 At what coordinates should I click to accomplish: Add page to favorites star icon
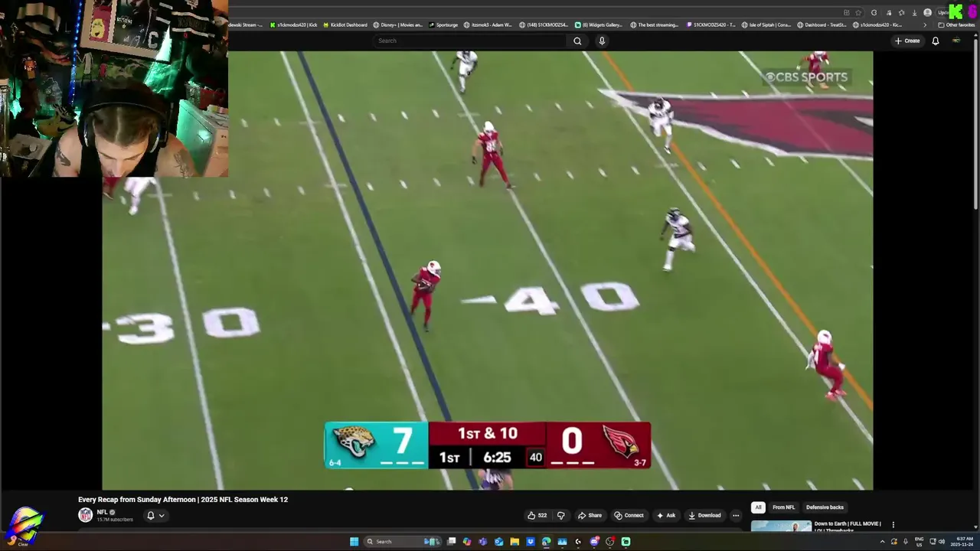click(858, 12)
